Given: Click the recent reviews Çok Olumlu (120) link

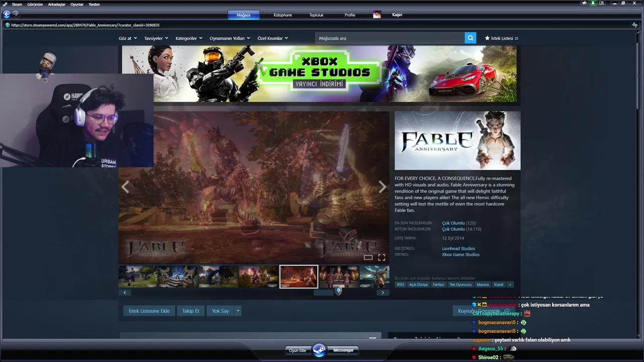Looking at the screenshot, I should [459, 223].
